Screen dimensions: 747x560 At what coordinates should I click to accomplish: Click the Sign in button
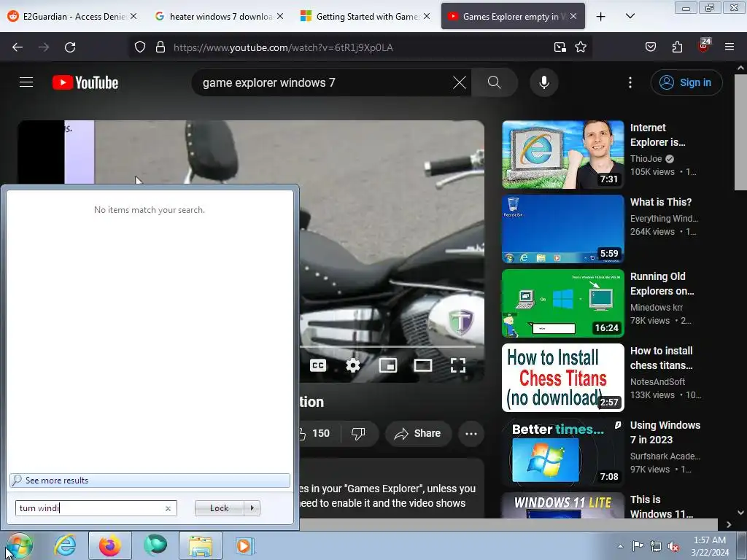click(686, 82)
